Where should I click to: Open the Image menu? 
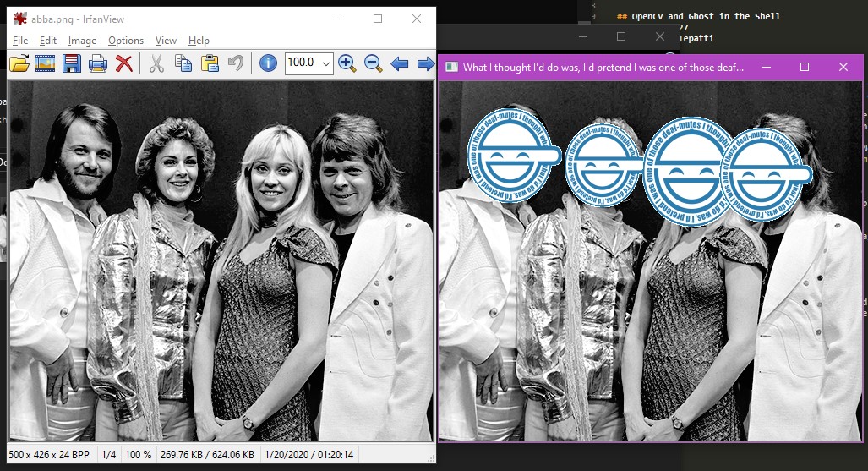click(x=82, y=41)
